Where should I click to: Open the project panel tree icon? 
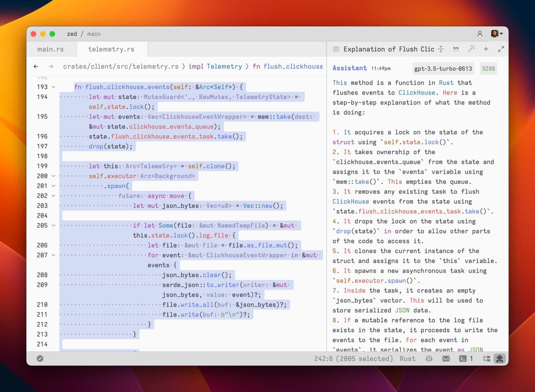tap(487, 359)
